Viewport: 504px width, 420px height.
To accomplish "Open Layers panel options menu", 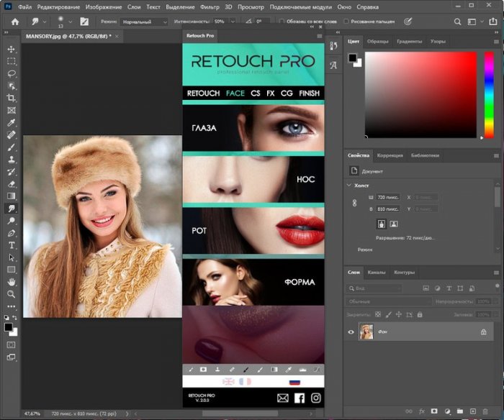I will tap(496, 273).
